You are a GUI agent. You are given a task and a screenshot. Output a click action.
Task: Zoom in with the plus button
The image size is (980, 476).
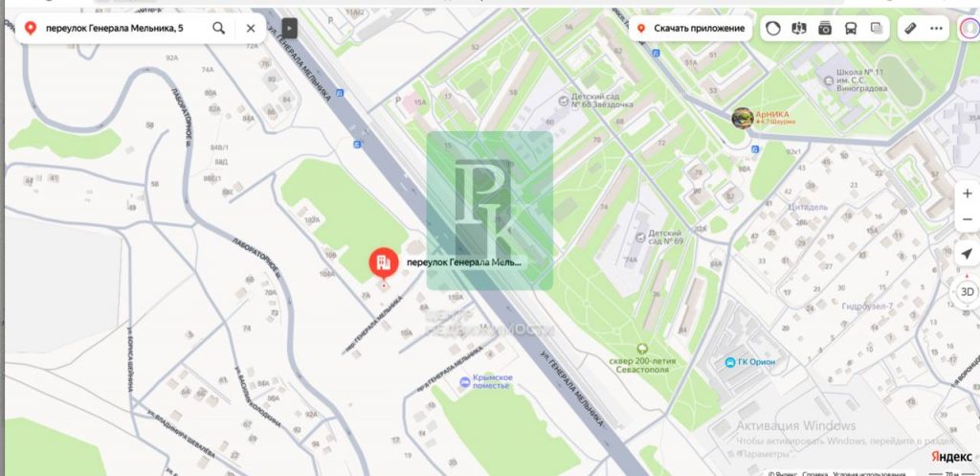coord(968,193)
